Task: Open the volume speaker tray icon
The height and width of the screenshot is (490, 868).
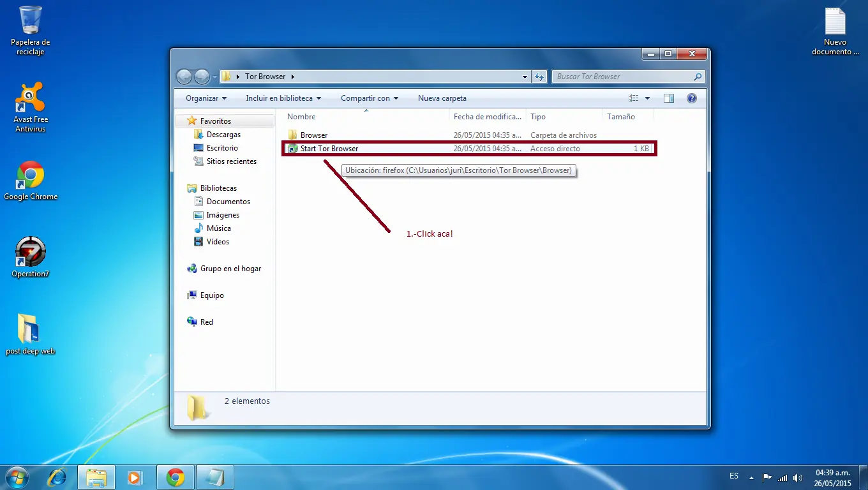Action: click(798, 477)
